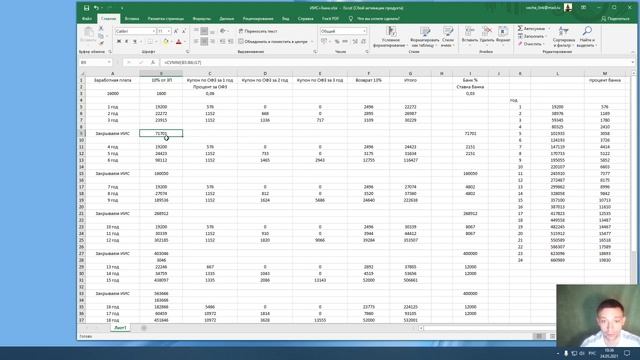Click the user account avatar picture
The height and width of the screenshot is (360, 640).
pyautogui.click(x=568, y=7)
